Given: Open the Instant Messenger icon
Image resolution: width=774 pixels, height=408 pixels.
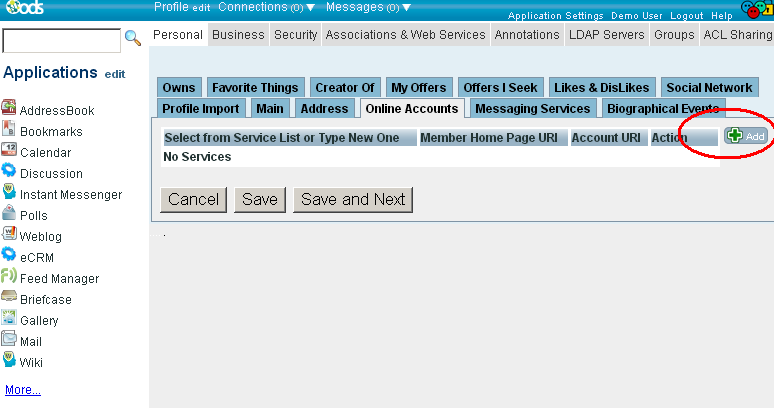Looking at the screenshot, I should click(x=9, y=192).
